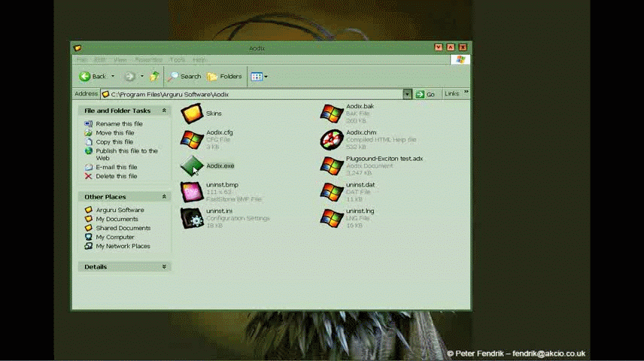Select the Skins folder name text
Screen dimensions: 644x361
click(214, 114)
